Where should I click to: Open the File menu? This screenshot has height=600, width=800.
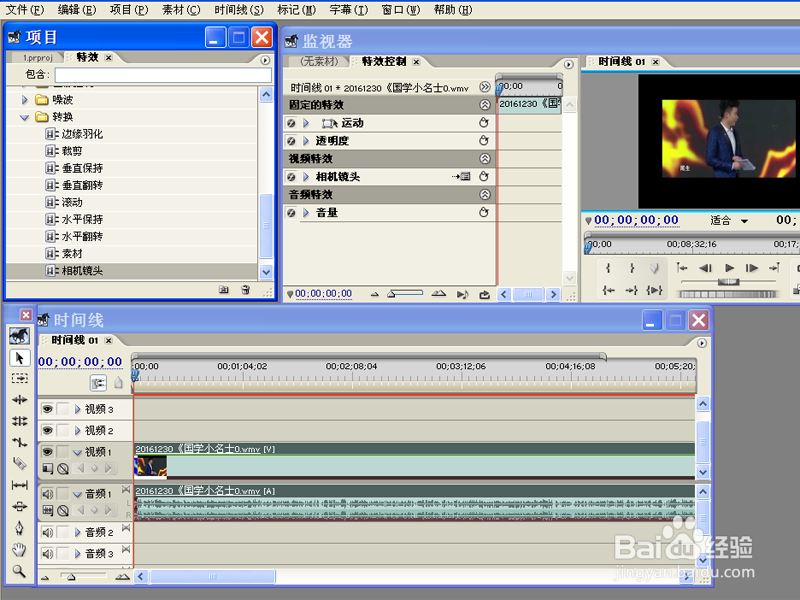click(x=24, y=10)
